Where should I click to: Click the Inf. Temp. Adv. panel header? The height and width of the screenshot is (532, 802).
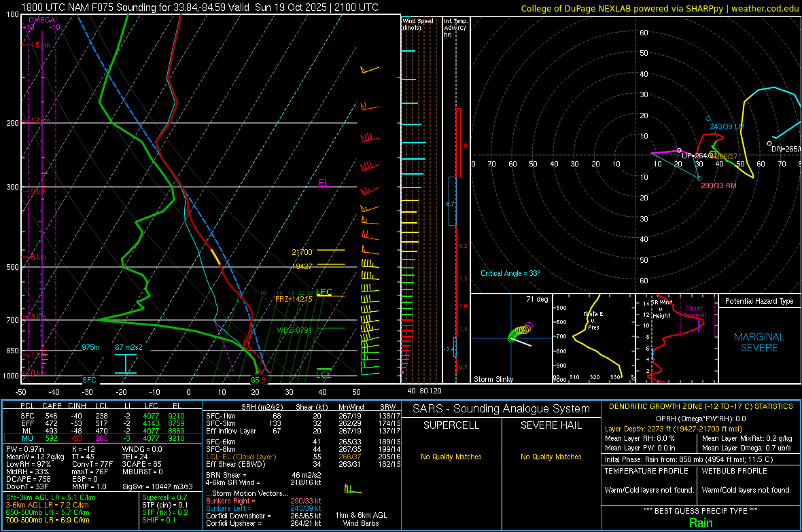coord(455,28)
